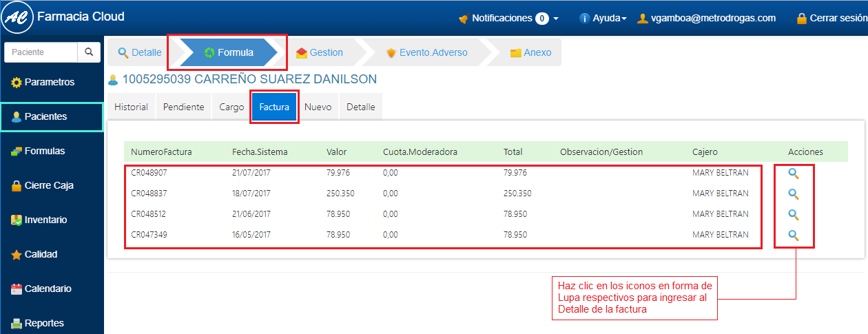Expand the Notificaciones dropdown
The image size is (868, 334).
(x=508, y=19)
